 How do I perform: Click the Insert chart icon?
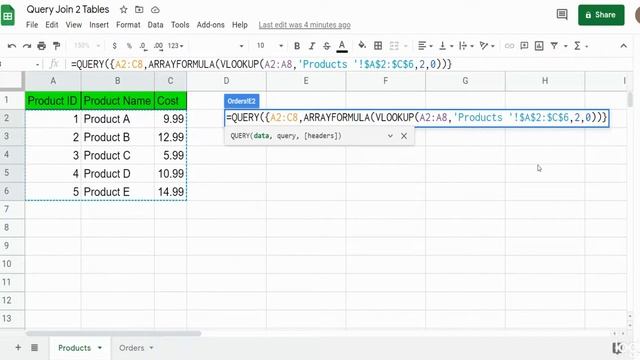(539, 46)
